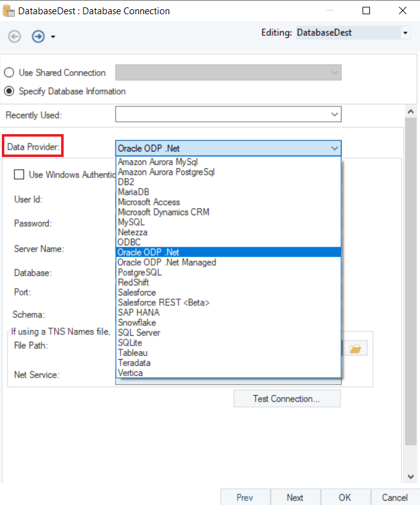Choose Salesforce REST <Beta> provider
This screenshot has width=420, height=505.
pyautogui.click(x=164, y=302)
